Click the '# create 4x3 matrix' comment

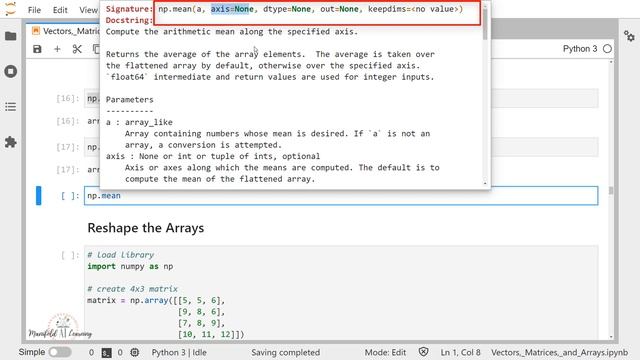(x=133, y=289)
